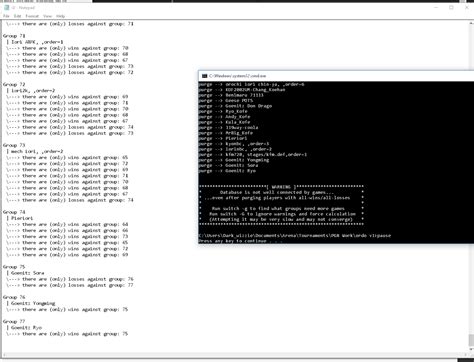Screen dimensions: 474x362
Task: Click the Notepad vertical scrollbar thumb
Action: pos(471,340)
